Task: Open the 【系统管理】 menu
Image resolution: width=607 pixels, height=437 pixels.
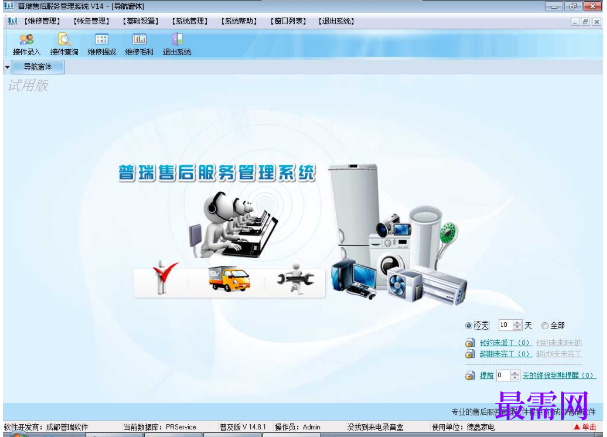Action: [190, 21]
